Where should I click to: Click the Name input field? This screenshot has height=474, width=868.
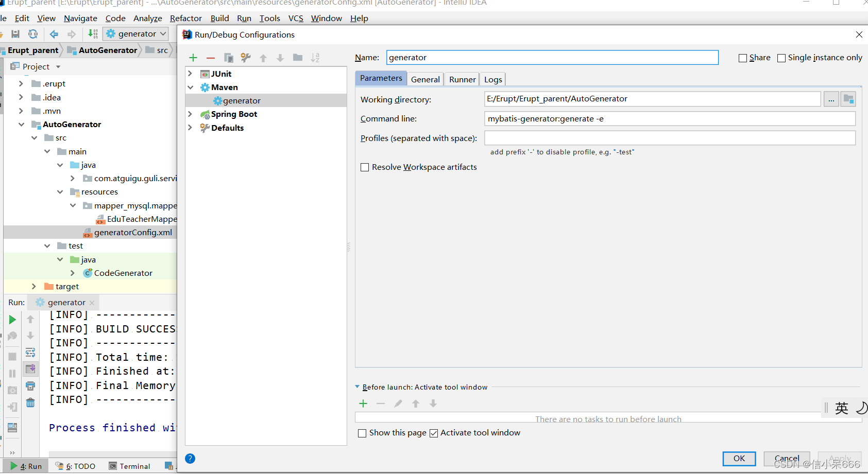(x=552, y=58)
